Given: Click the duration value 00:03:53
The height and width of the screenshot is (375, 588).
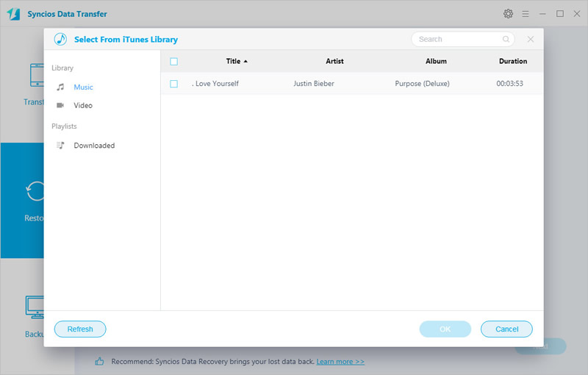Looking at the screenshot, I should [x=509, y=84].
